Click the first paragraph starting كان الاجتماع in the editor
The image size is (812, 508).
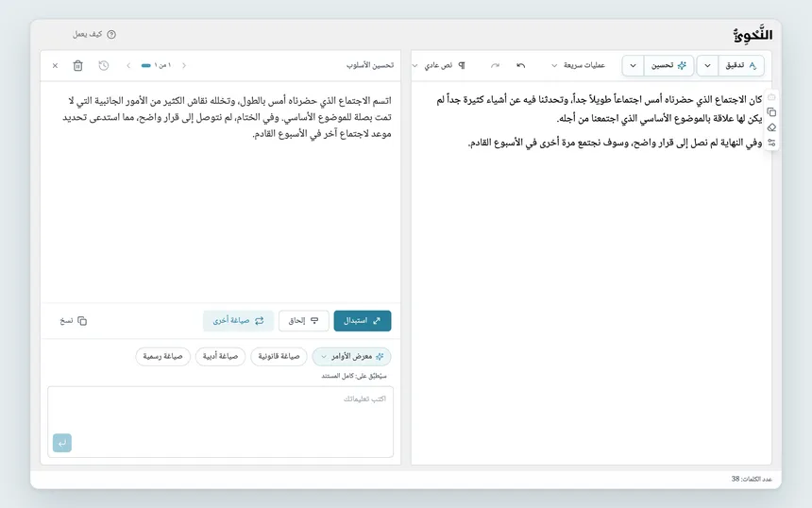coord(600,109)
